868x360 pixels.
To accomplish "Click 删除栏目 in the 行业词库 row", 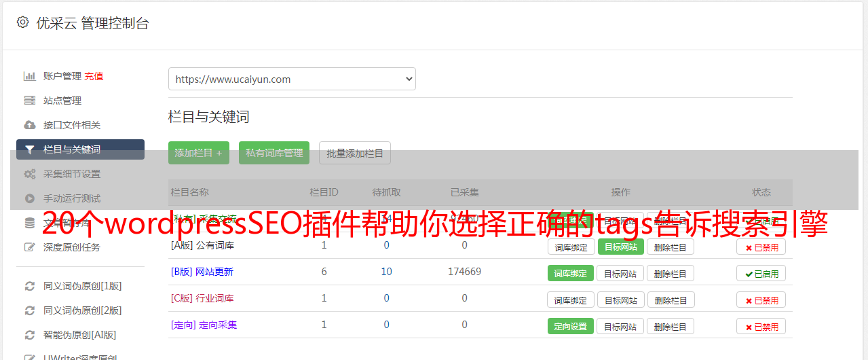I will (670, 300).
